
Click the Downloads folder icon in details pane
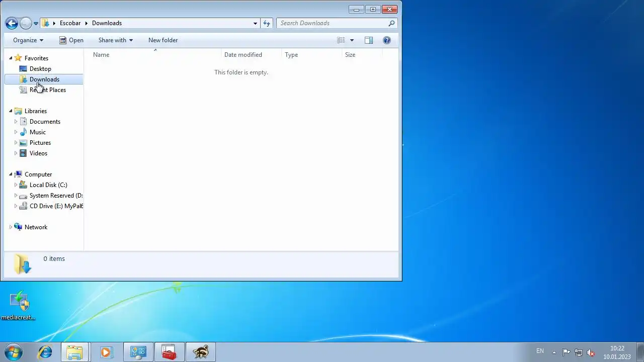coord(23,263)
